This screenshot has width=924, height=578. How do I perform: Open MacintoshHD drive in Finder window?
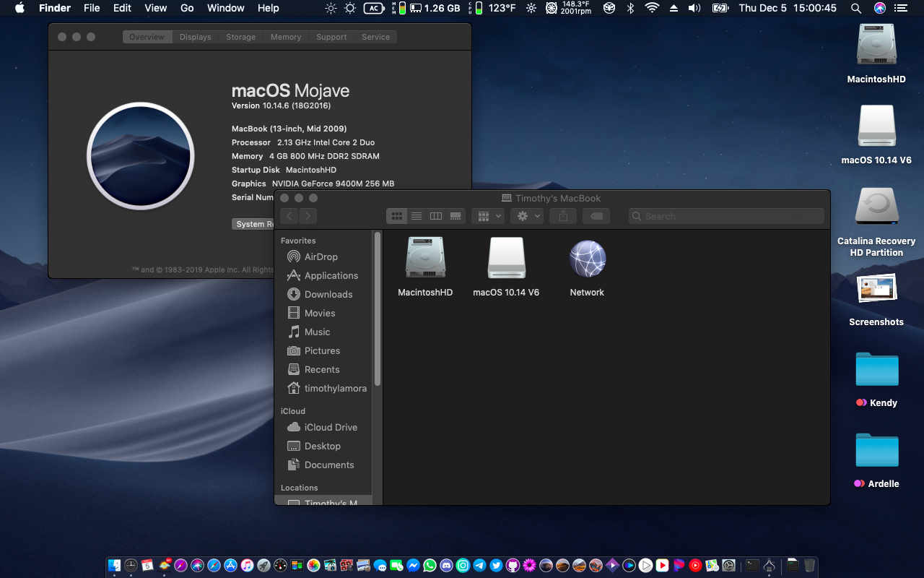coord(425,258)
